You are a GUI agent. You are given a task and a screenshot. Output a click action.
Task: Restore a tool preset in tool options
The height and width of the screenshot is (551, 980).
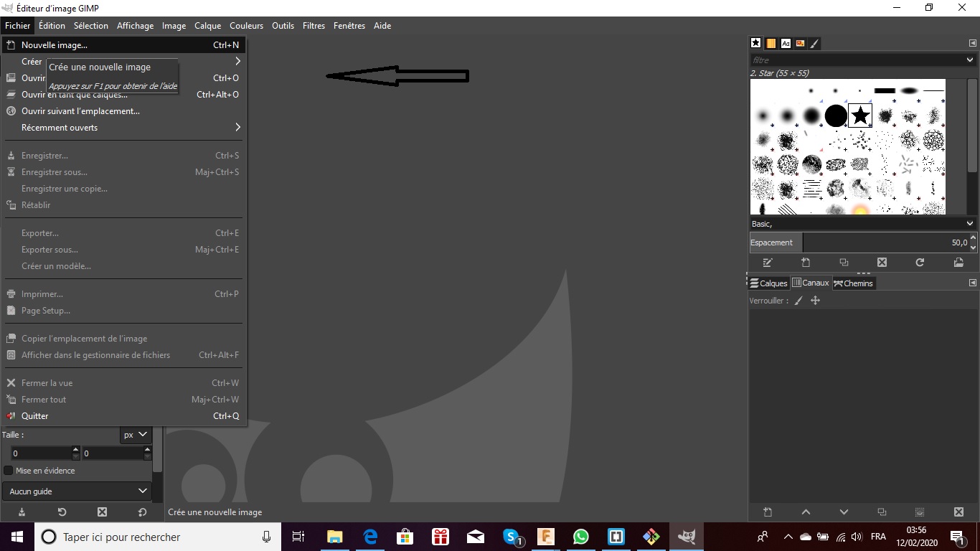pyautogui.click(x=62, y=512)
